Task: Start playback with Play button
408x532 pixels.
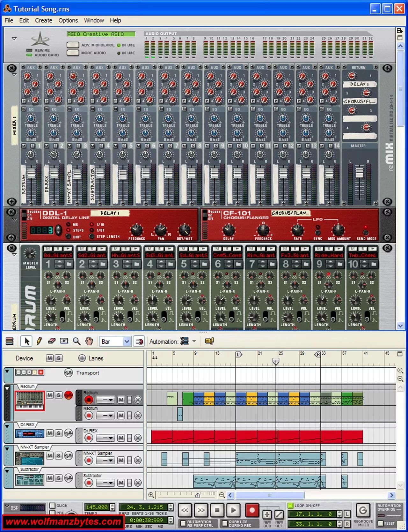Action: click(234, 510)
